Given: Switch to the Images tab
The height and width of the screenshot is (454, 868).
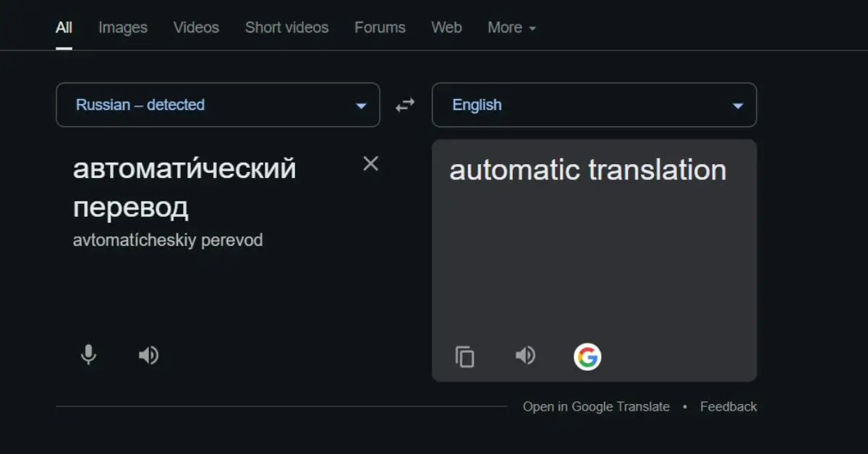Looking at the screenshot, I should pos(122,27).
